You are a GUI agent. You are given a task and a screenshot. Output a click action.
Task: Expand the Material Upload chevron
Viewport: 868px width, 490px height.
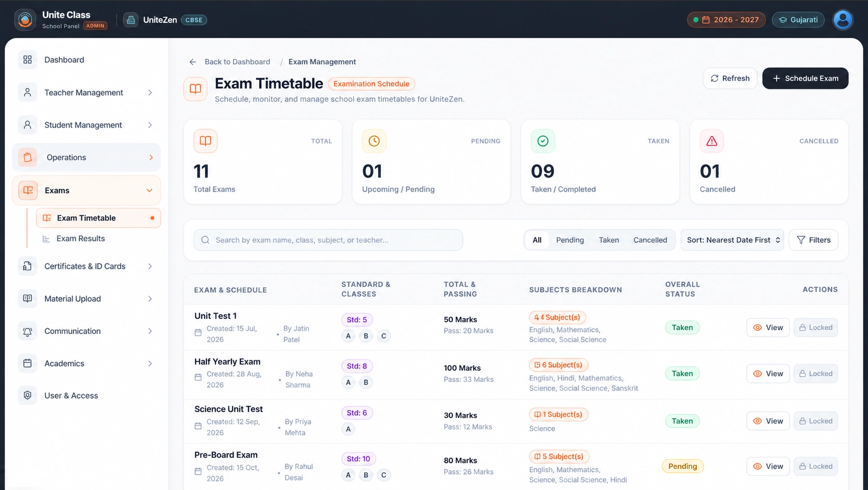(x=150, y=299)
